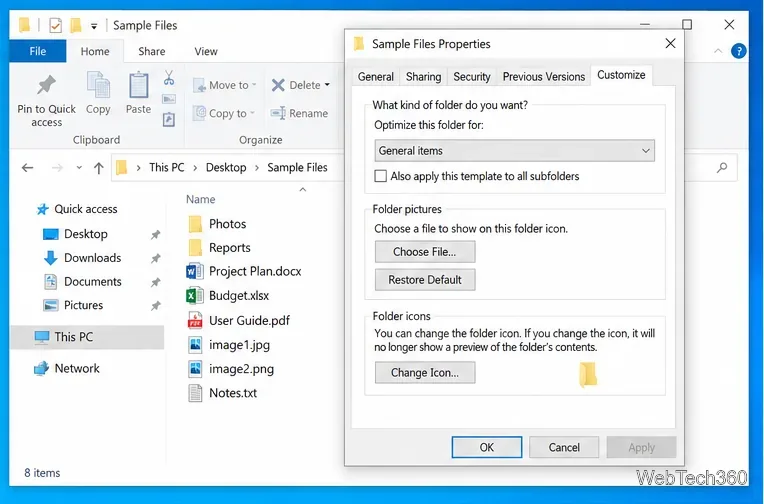The image size is (764, 504).
Task: Click the blue Help icon
Action: 739,51
